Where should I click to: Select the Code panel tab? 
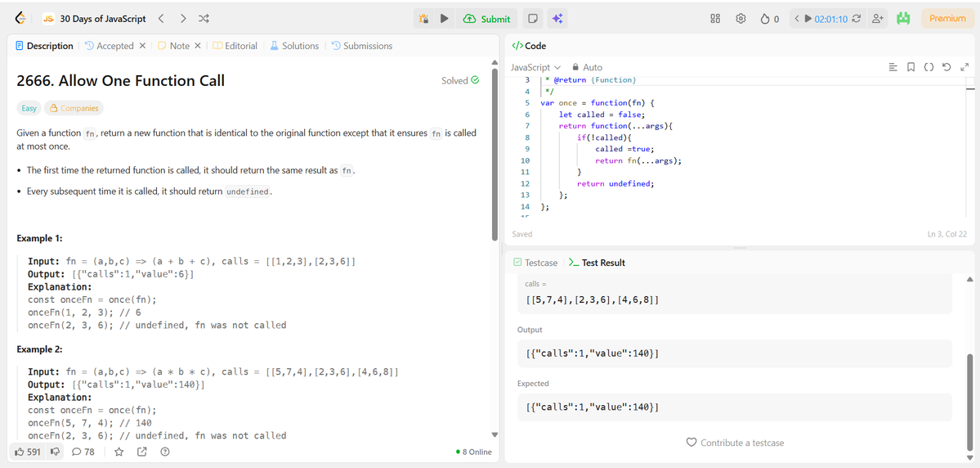(529, 46)
